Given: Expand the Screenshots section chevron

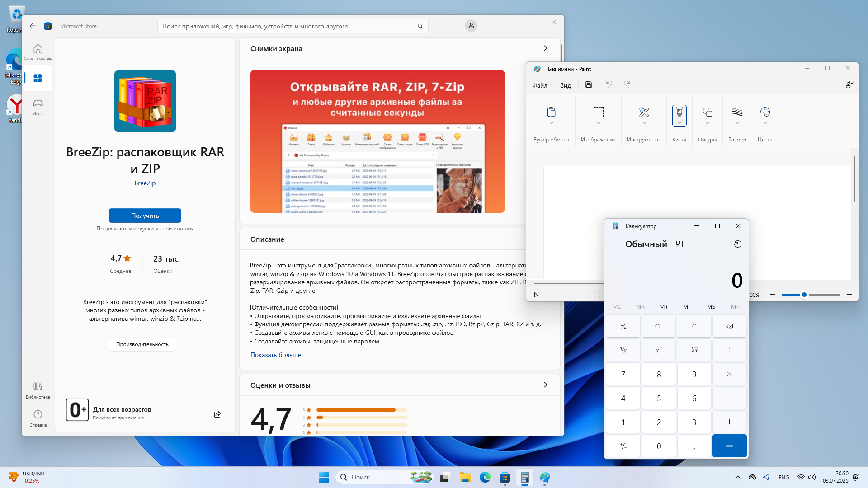Looking at the screenshot, I should coord(545,48).
